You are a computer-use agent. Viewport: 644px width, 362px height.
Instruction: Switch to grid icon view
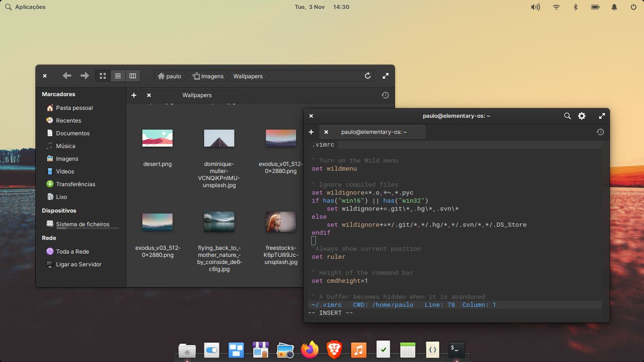point(103,76)
